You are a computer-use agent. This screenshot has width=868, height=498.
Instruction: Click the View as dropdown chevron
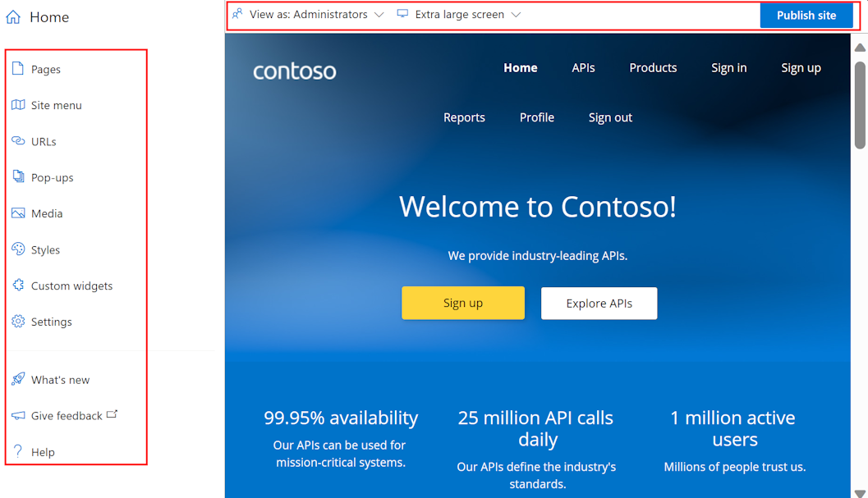pyautogui.click(x=379, y=15)
